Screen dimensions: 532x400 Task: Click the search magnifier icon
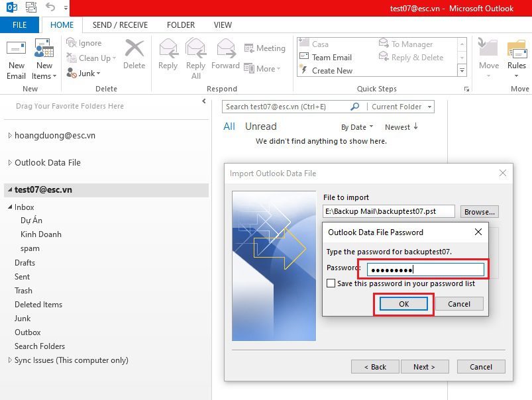[x=354, y=107]
